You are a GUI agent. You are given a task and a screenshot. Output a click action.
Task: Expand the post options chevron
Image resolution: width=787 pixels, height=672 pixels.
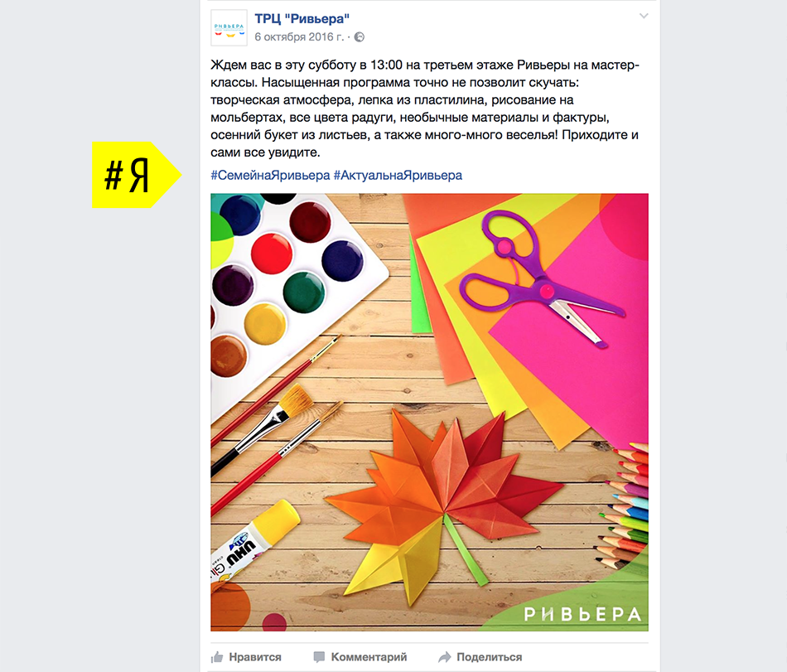pos(644,16)
